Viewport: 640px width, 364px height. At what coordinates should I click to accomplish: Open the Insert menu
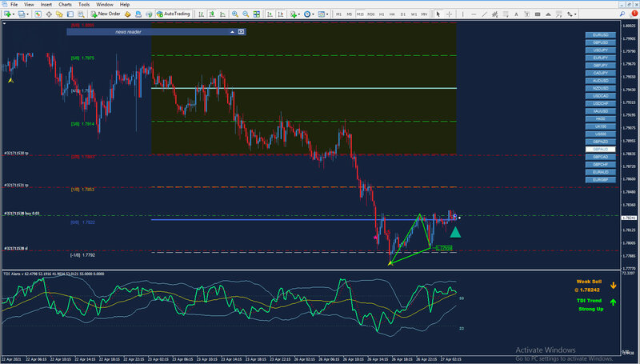click(46, 5)
